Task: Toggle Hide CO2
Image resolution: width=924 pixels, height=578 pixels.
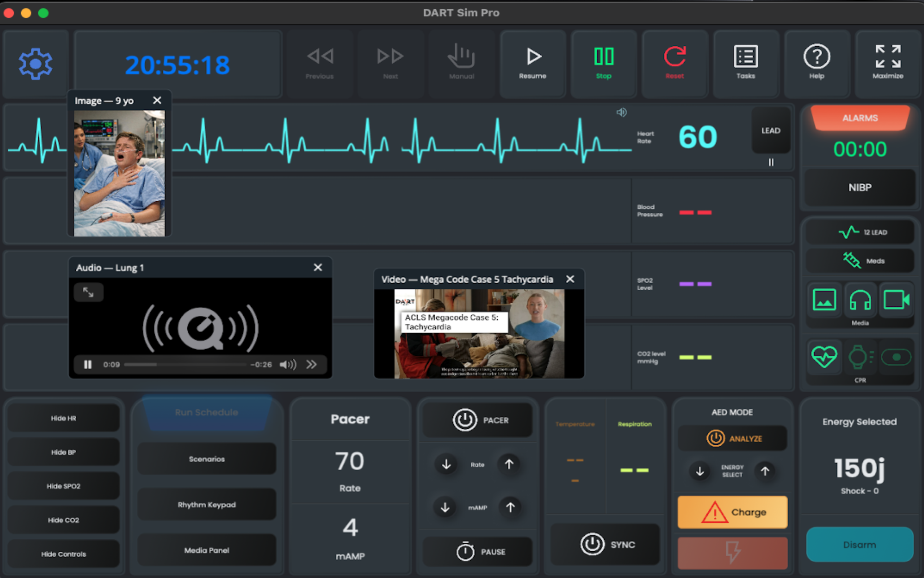Action: pos(64,520)
